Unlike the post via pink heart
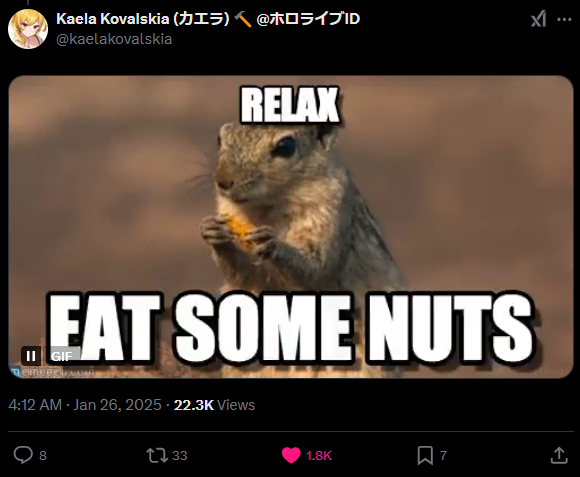The width and height of the screenshot is (580, 477). click(291, 455)
